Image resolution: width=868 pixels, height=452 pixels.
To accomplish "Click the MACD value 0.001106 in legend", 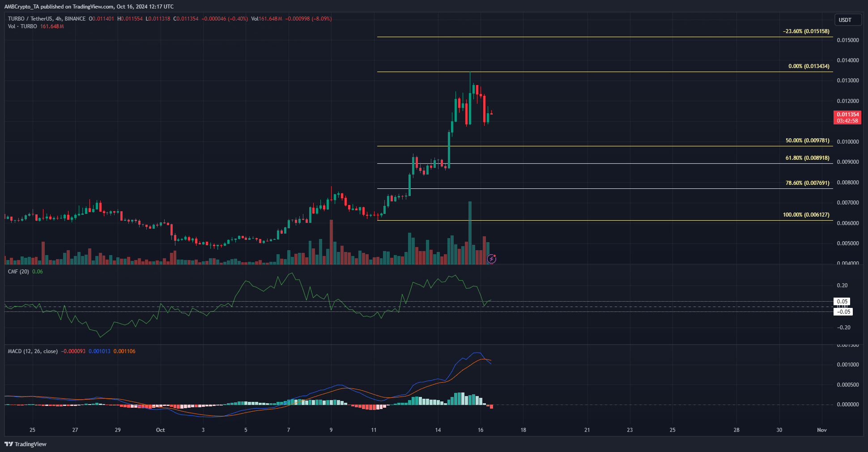I will 124,351.
